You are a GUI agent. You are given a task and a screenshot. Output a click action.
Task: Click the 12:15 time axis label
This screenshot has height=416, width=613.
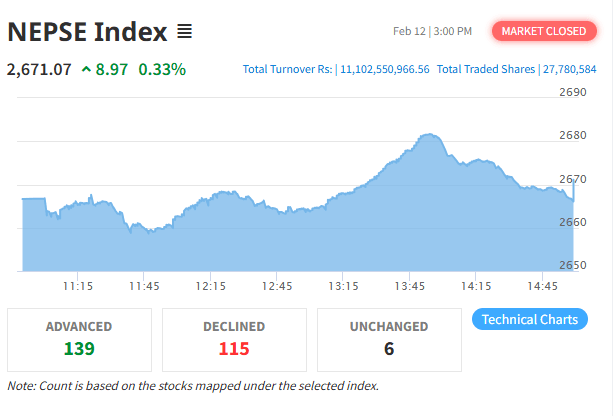point(210,286)
